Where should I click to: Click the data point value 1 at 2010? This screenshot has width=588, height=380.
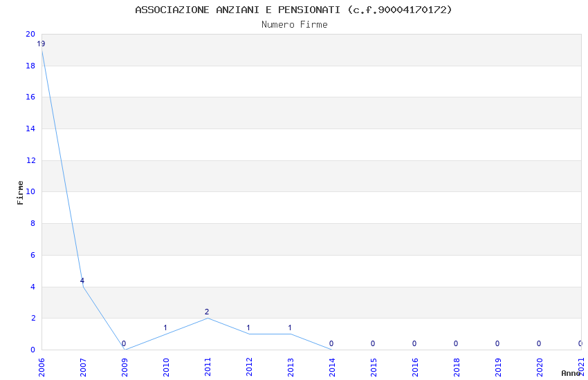click(165, 328)
